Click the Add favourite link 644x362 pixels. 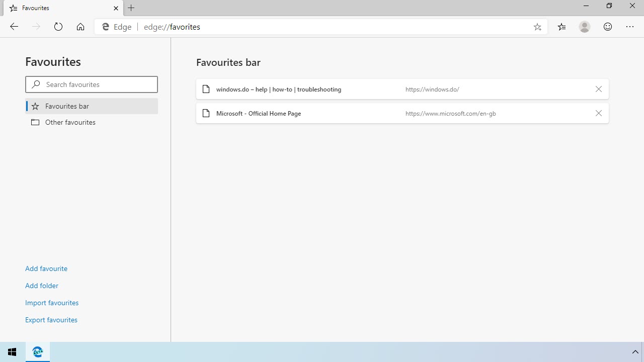(46, 268)
